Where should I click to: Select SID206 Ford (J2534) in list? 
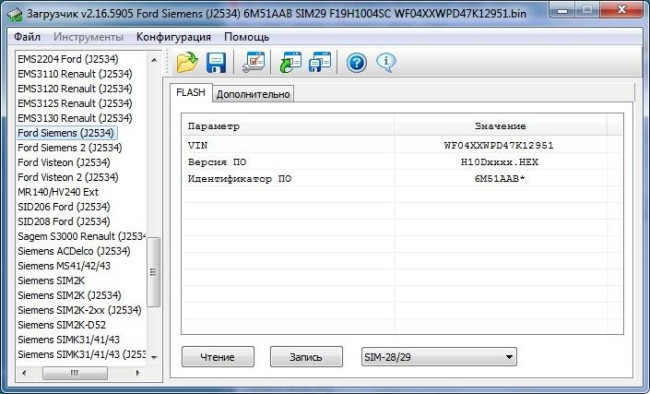[x=64, y=207]
